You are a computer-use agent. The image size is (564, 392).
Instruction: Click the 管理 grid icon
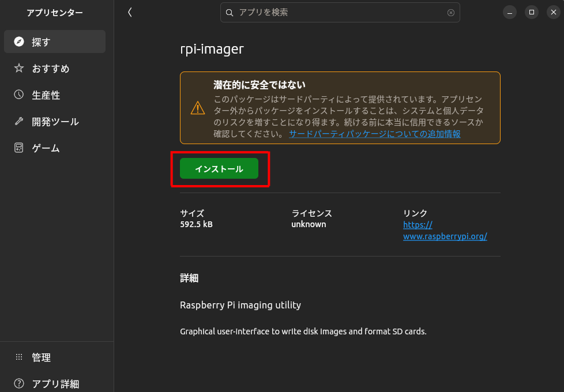click(x=19, y=357)
